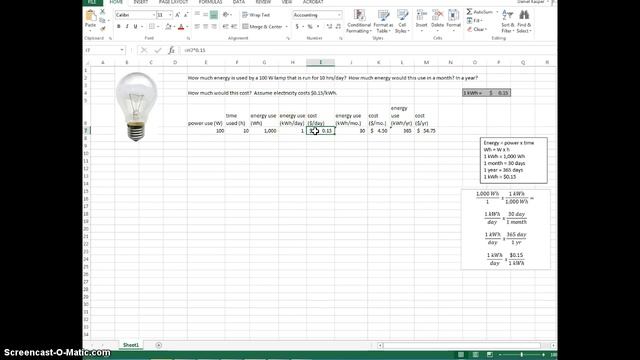Switch to Page Layout view in status bar
This screenshot has width=640, height=360.
(x=476, y=355)
